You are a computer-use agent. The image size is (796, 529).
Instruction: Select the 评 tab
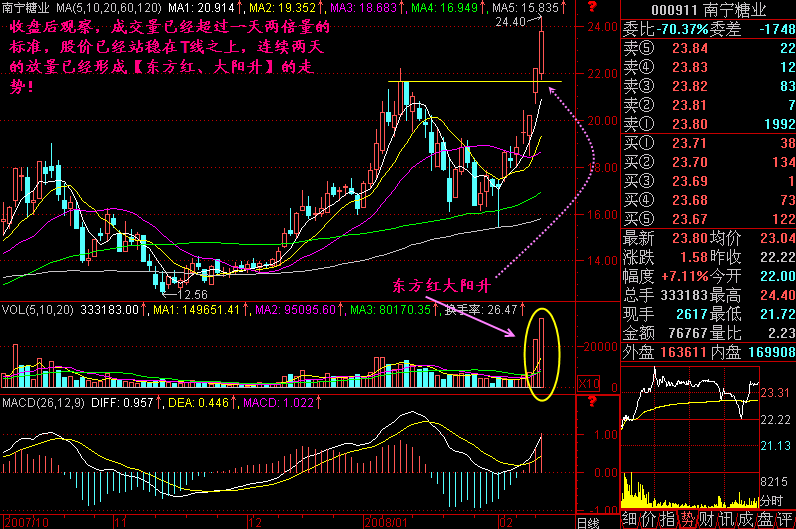785,520
